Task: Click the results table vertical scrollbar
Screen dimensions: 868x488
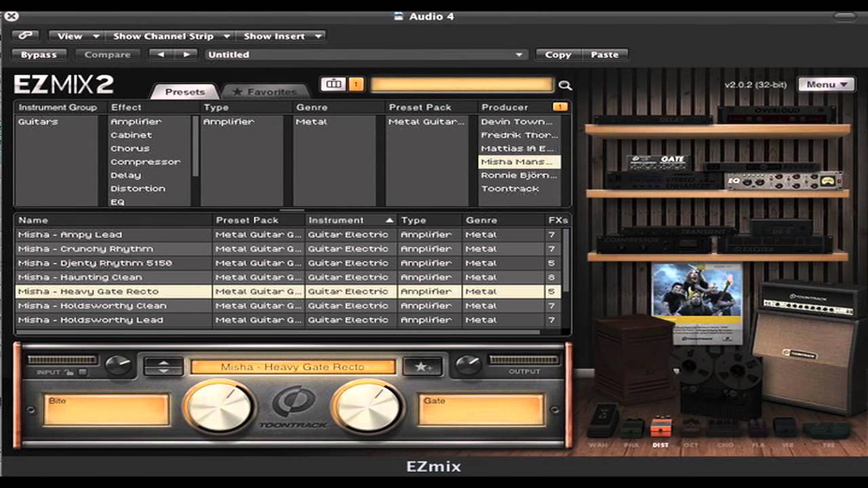Action: pos(566,261)
